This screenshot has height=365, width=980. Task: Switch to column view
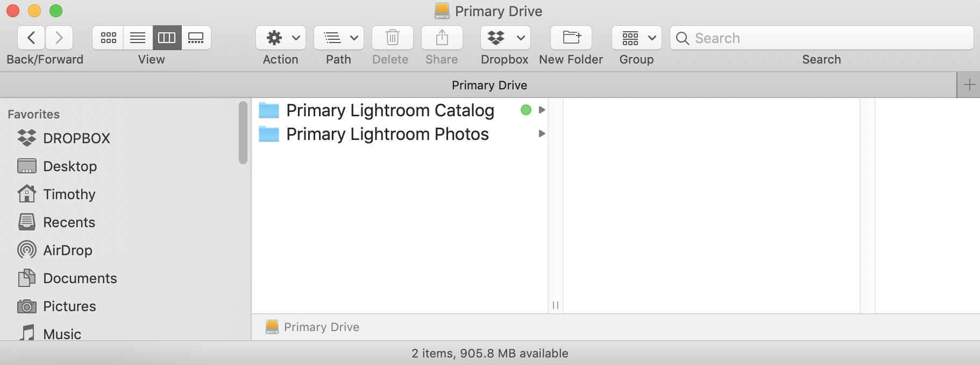coord(167,38)
